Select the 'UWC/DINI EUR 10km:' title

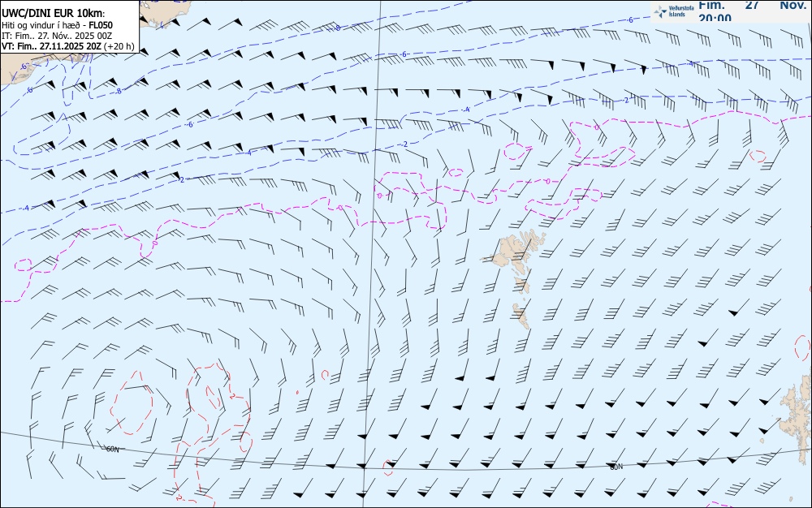pyautogui.click(x=54, y=14)
